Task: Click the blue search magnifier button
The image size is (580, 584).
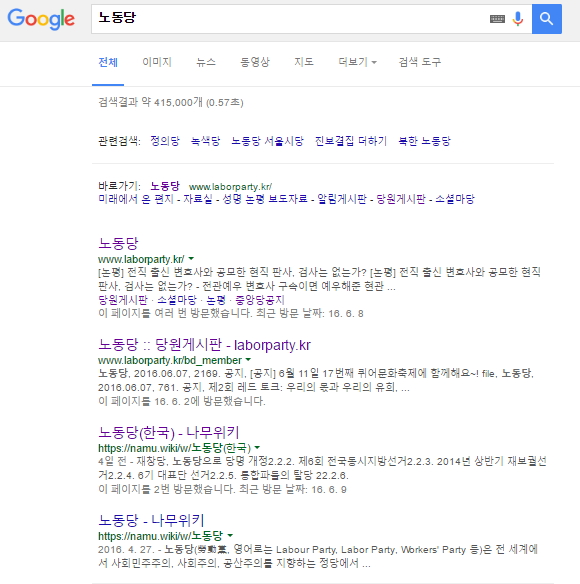Action: point(546,19)
